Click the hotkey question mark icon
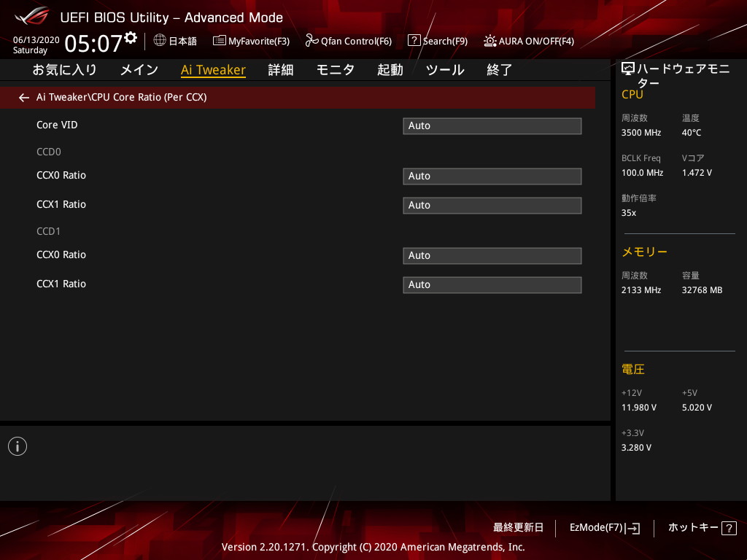747x560 pixels. 729,528
